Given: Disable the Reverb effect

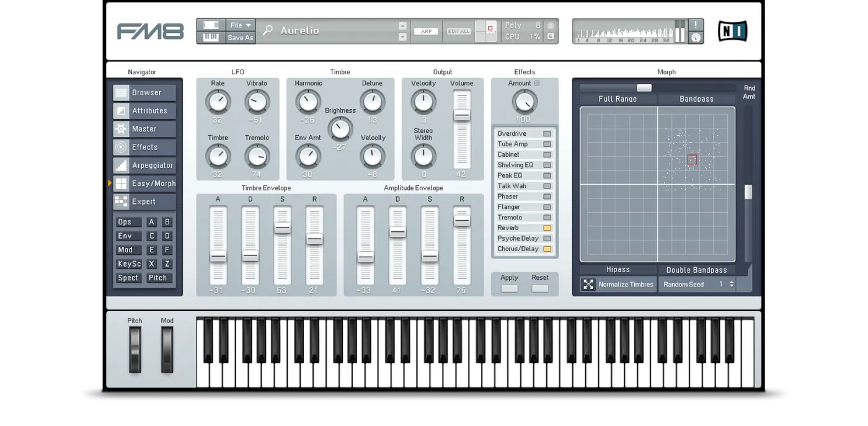Looking at the screenshot, I should coord(547,228).
